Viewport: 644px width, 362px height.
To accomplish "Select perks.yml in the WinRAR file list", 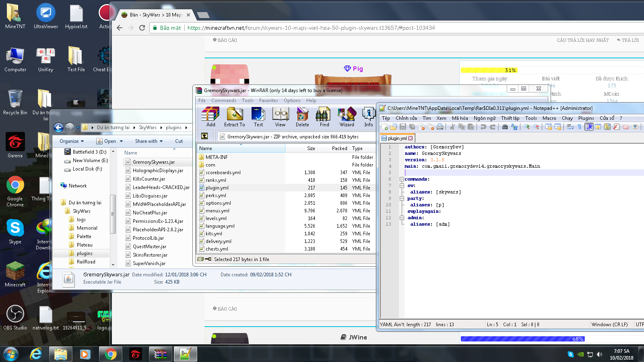I will pyautogui.click(x=216, y=195).
